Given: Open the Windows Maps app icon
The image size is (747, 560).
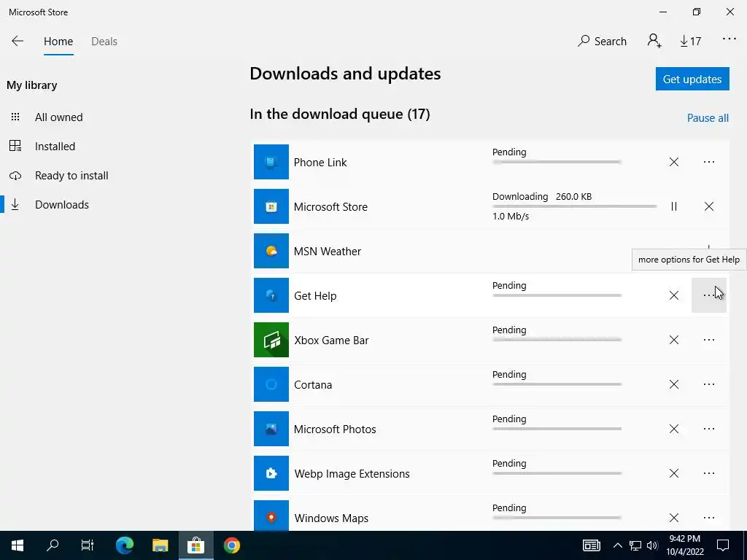Looking at the screenshot, I should click(271, 516).
